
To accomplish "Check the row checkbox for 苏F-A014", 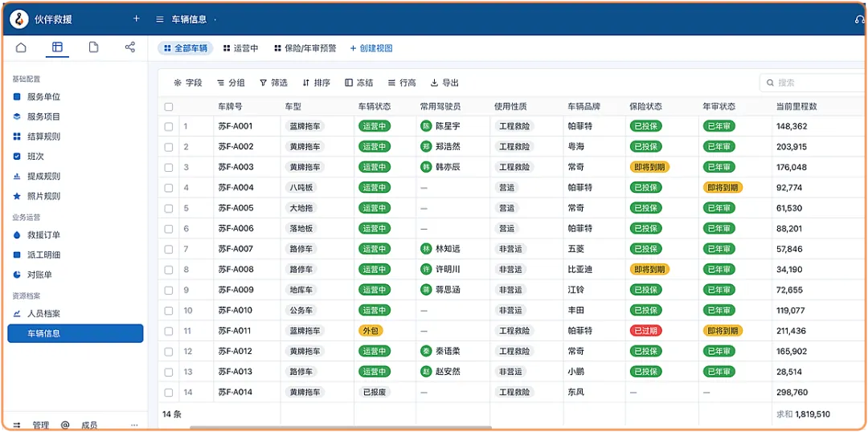I will (169, 393).
